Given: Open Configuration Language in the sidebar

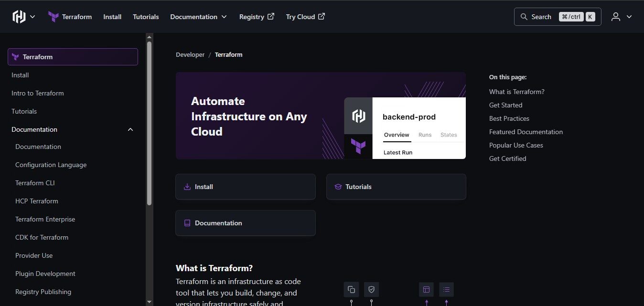Looking at the screenshot, I should click(51, 165).
